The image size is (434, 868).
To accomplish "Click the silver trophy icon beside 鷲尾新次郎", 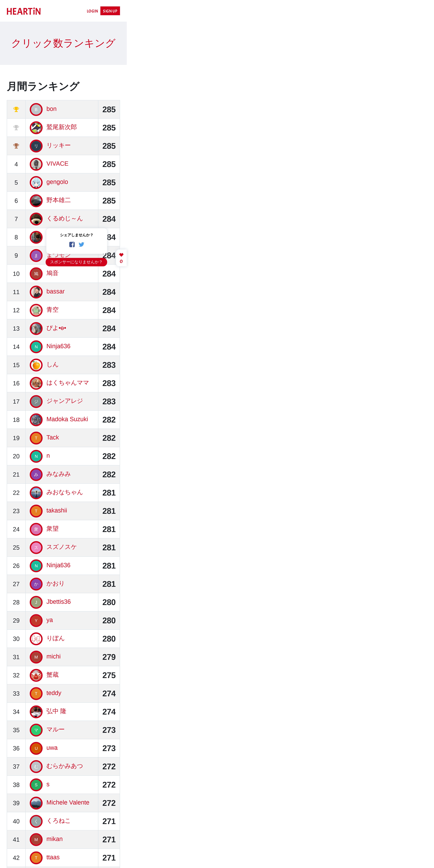I will click(x=16, y=127).
